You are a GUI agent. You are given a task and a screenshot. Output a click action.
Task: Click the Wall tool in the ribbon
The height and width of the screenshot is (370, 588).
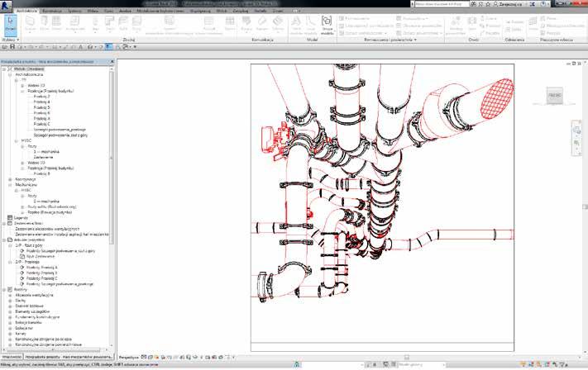(x=30, y=24)
